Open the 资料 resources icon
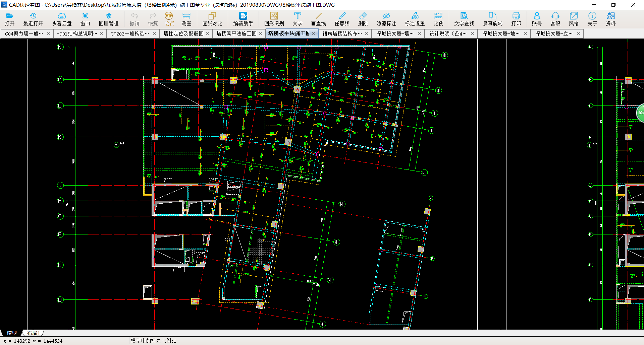Screen dimensions: 644x345 611,19
